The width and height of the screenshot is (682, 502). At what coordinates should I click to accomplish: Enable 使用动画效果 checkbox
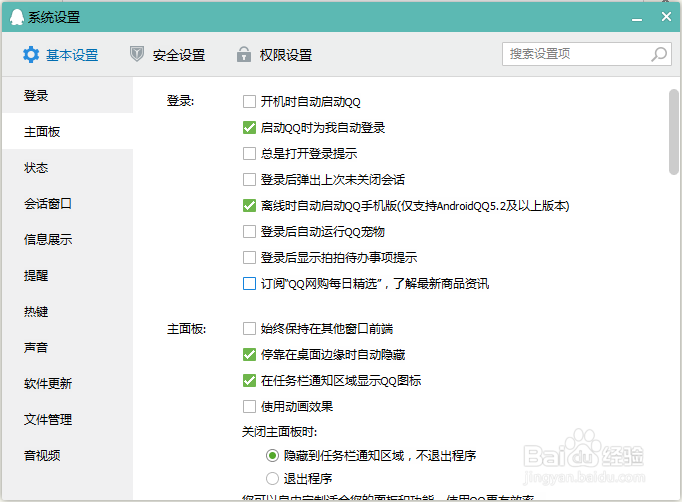[249, 407]
